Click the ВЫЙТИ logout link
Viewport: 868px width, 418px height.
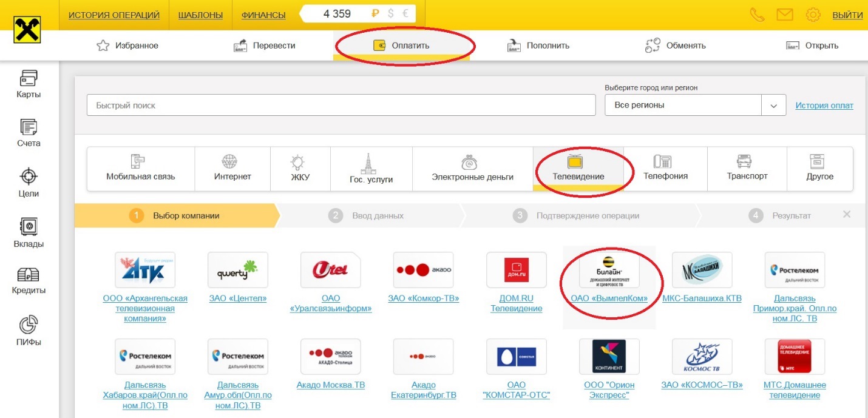(848, 15)
